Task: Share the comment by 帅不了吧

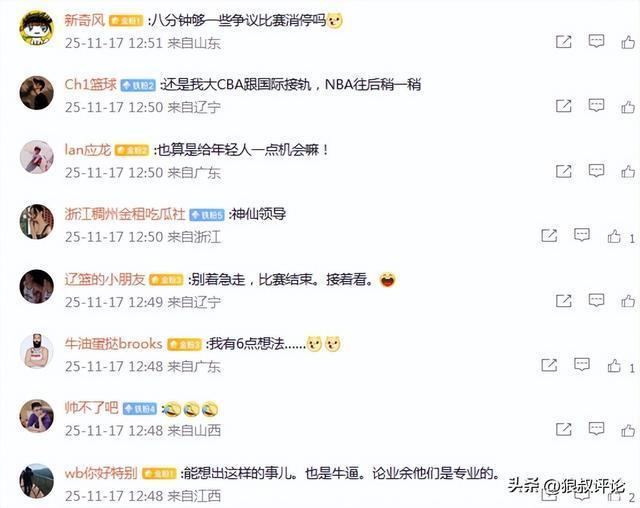Action: [564, 429]
